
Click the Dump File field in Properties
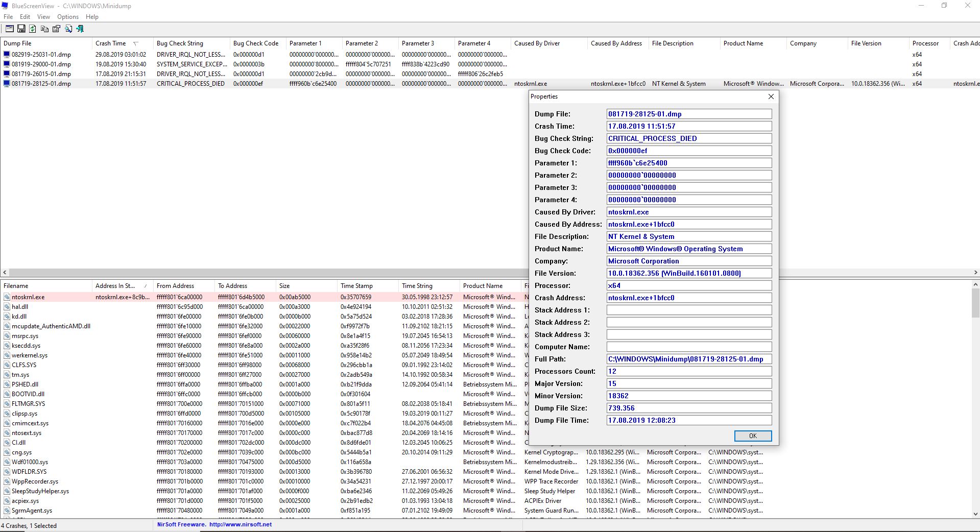pos(689,114)
